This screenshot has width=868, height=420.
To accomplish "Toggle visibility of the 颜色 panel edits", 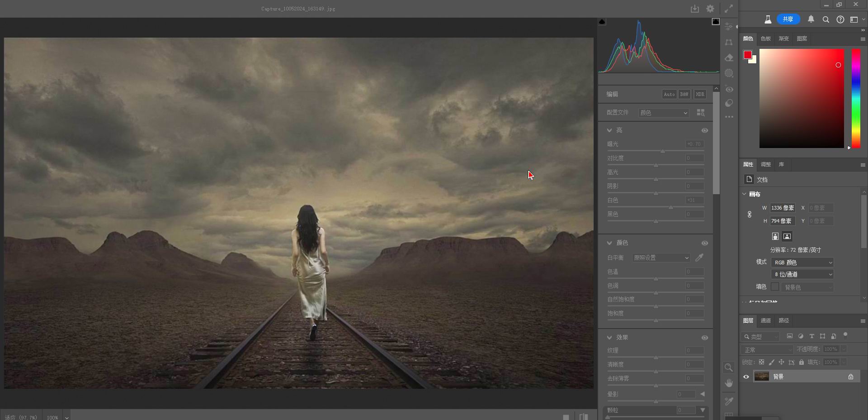I will [704, 243].
